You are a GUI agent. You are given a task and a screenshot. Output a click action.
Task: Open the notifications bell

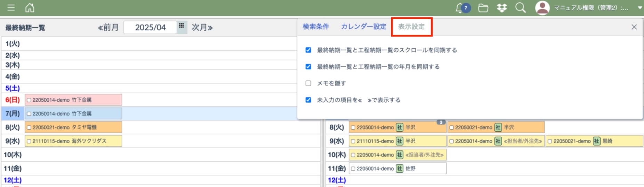coord(460,8)
